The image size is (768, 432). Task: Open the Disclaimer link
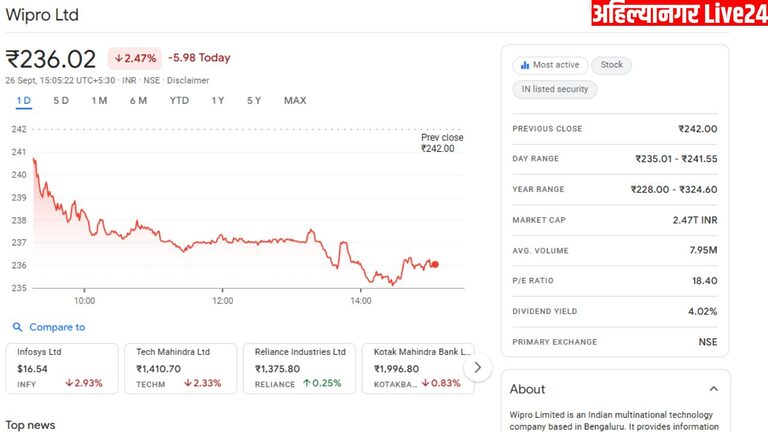[x=188, y=80]
